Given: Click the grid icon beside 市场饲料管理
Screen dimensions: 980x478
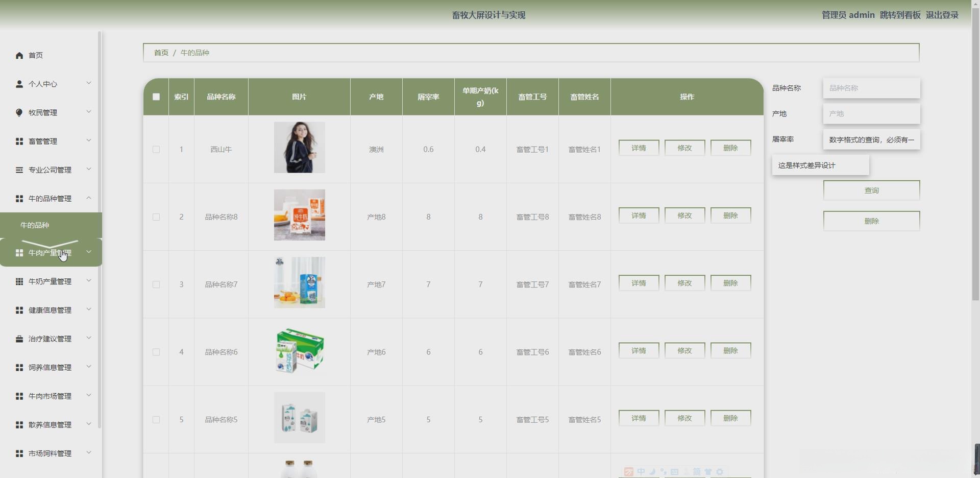Looking at the screenshot, I should (x=19, y=453).
